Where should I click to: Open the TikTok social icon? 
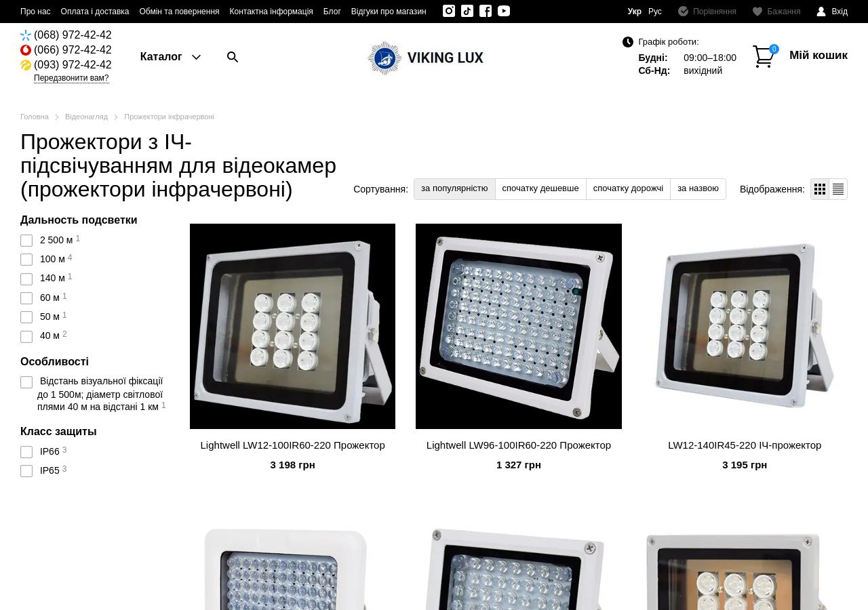467,11
